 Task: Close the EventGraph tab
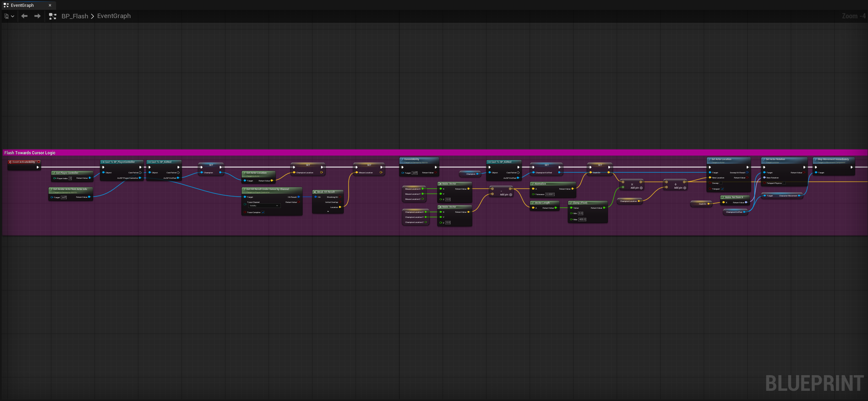[50, 5]
